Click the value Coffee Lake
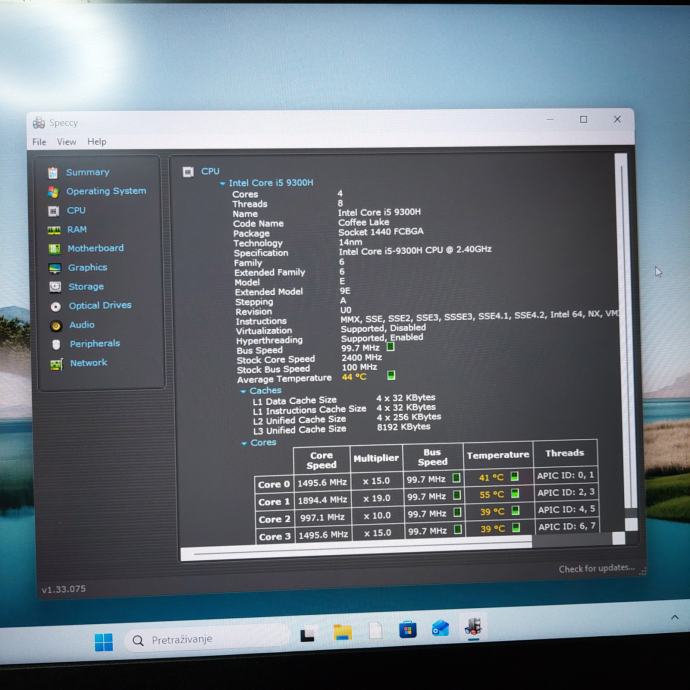This screenshot has width=690, height=690. click(363, 222)
